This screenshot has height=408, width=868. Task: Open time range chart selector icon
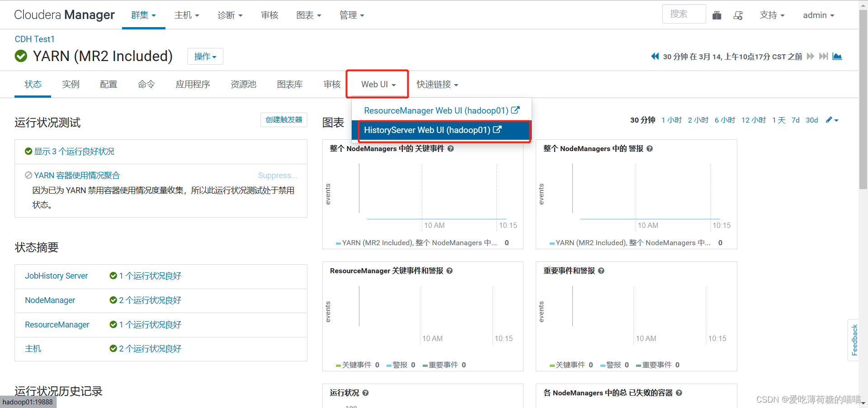[x=837, y=57]
